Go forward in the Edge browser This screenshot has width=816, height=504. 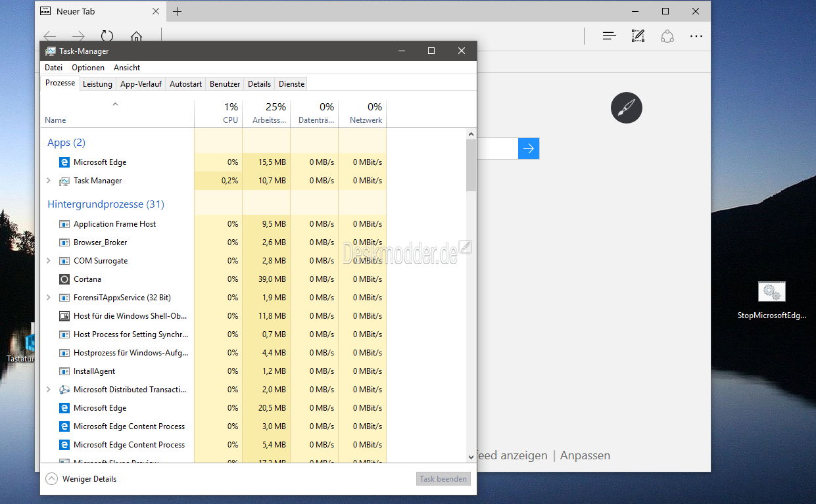pos(78,36)
